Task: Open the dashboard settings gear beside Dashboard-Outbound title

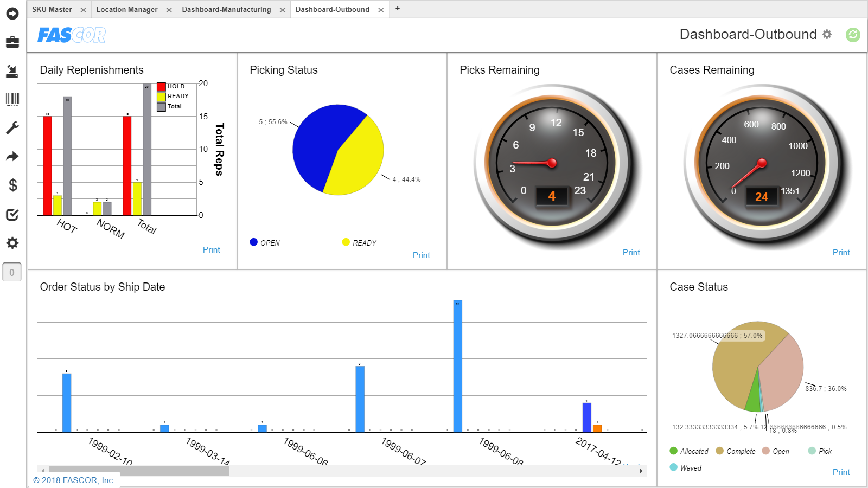Action: pos(827,34)
